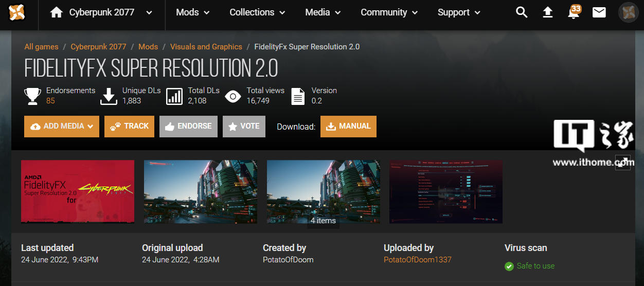Open the second city street thumbnail

[x=201, y=191]
